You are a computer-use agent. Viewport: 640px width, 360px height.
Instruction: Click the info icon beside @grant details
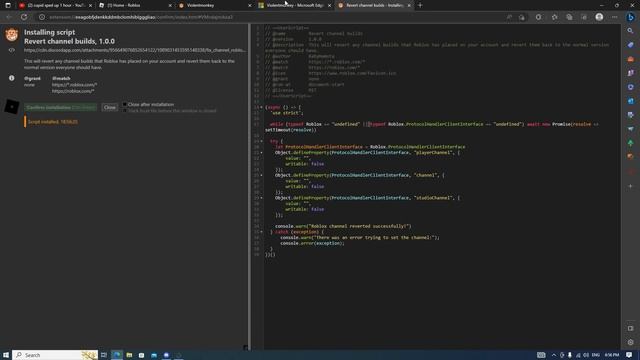coord(11,78)
